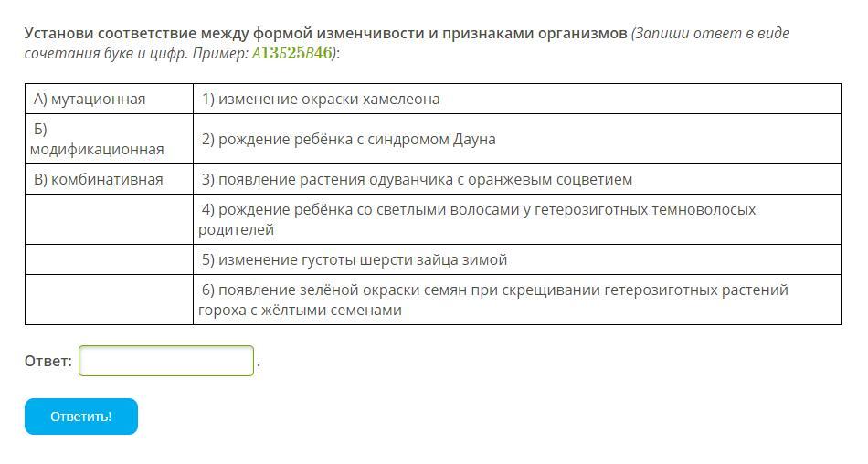Click the Ответ: label
868x464 pixels.
point(48,361)
